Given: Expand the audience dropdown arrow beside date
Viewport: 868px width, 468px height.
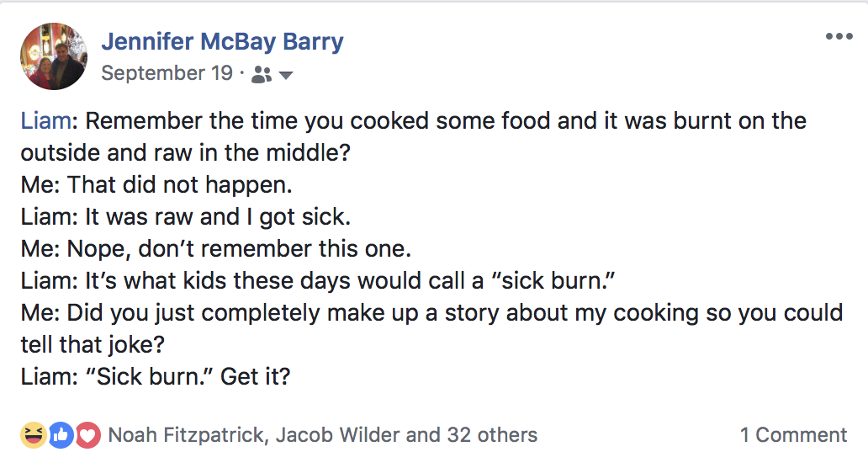Looking at the screenshot, I should coord(286,75).
